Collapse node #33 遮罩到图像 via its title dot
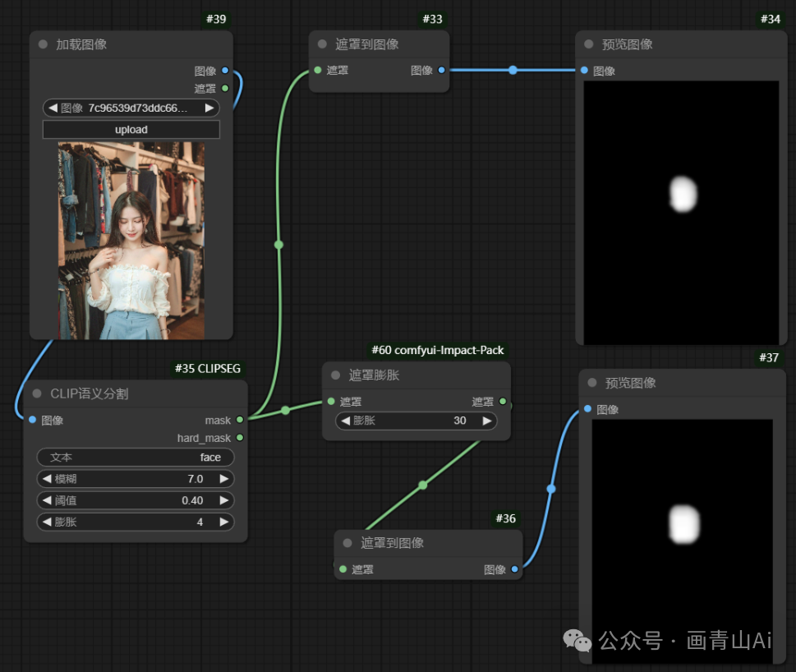This screenshot has height=672, width=796. click(x=322, y=44)
